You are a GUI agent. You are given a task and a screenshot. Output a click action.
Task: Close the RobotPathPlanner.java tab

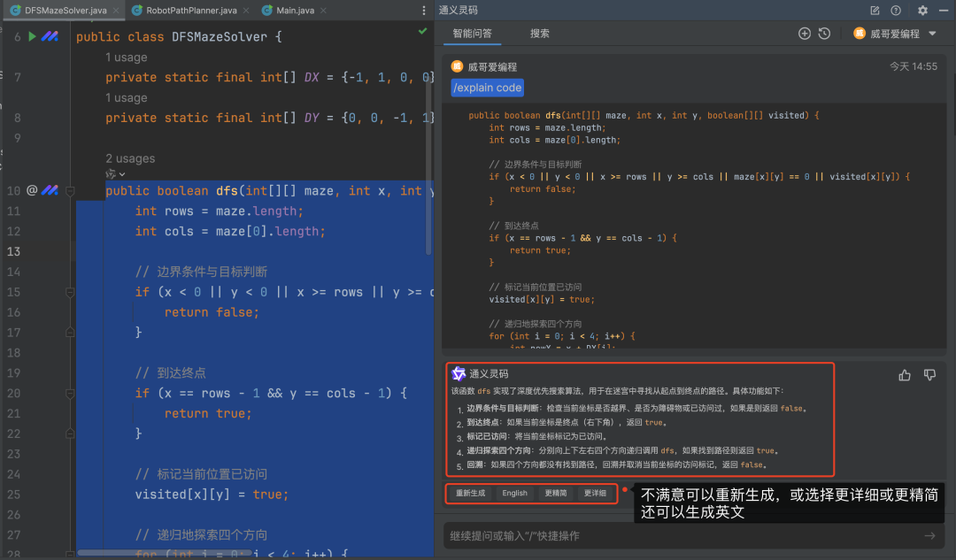(x=246, y=11)
